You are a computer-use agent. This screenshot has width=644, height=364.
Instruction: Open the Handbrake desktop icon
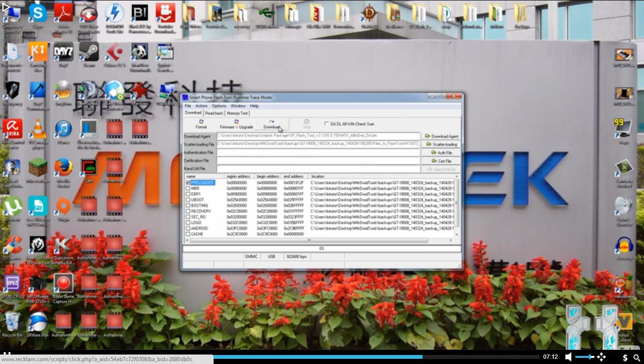click(x=624, y=286)
